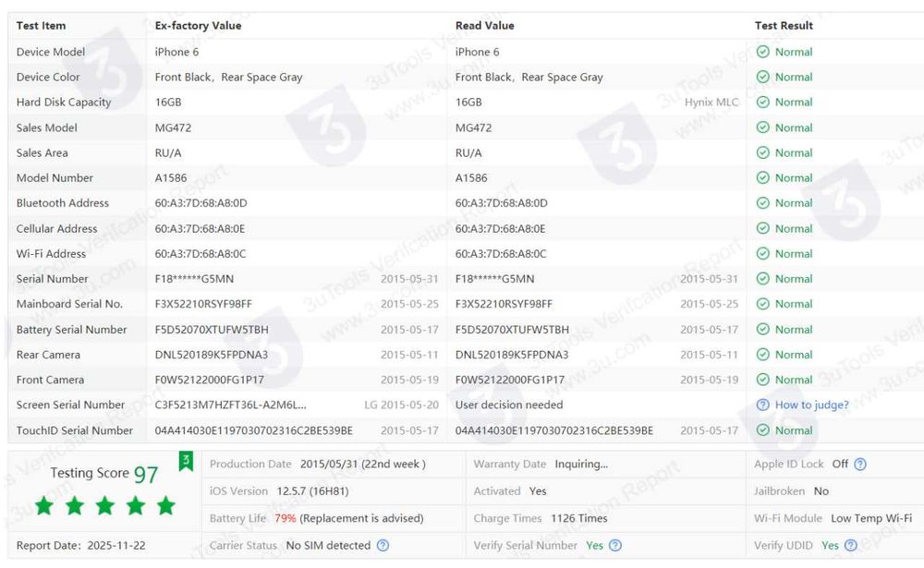Click read value Model Number 'A1586' cell
This screenshot has width=924, height=568.
[x=471, y=178]
